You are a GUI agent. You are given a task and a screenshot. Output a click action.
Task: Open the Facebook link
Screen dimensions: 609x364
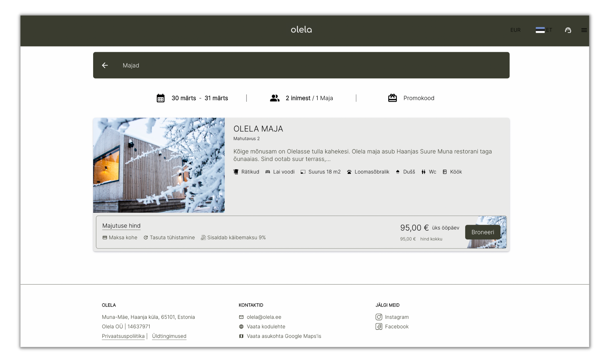click(397, 326)
